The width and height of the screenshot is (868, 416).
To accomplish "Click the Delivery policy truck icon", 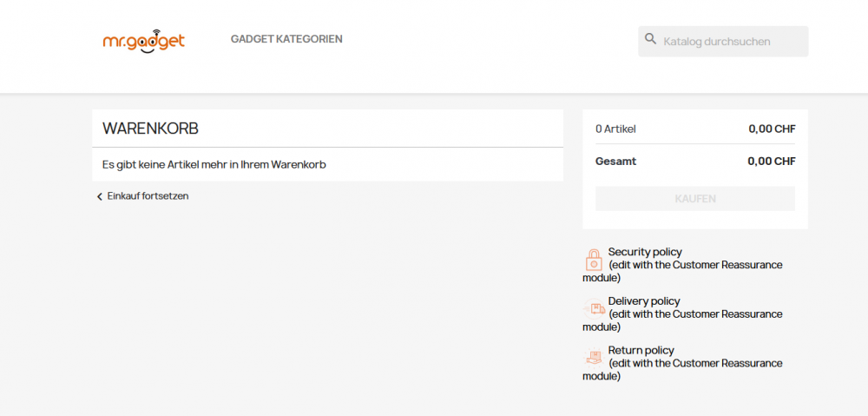I will click(594, 307).
